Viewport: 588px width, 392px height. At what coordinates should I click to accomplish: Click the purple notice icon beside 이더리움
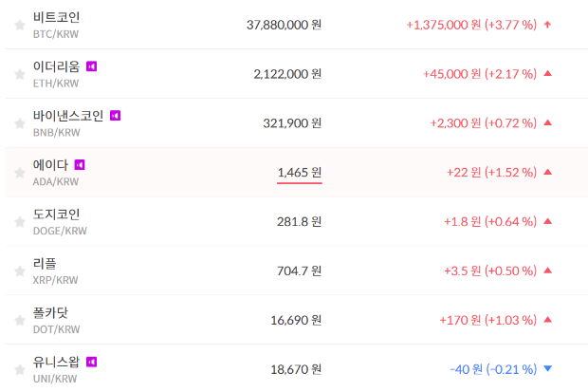pyautogui.click(x=92, y=66)
